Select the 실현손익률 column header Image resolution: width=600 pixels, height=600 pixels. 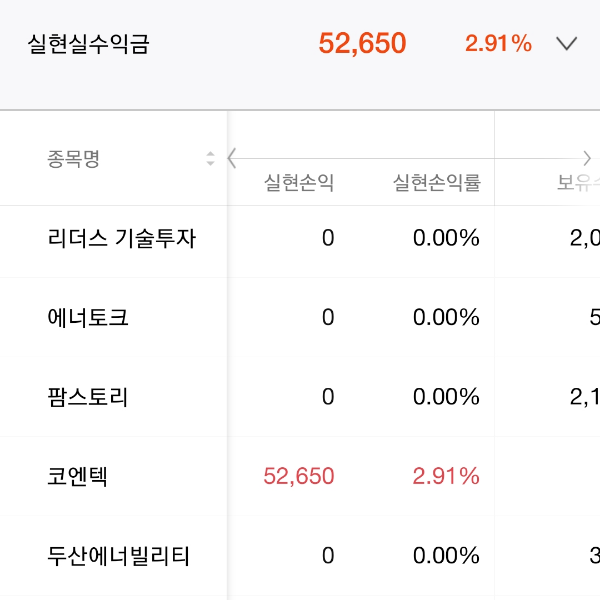(x=437, y=183)
